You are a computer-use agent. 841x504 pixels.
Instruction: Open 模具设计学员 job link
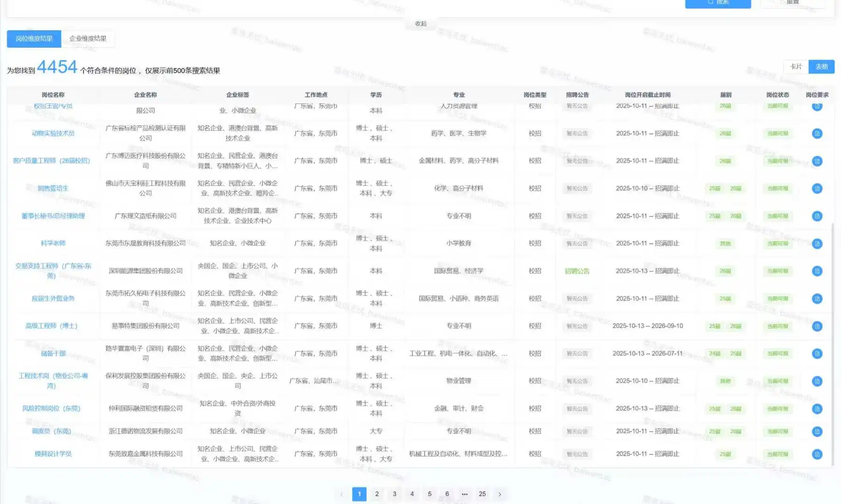[x=53, y=454]
